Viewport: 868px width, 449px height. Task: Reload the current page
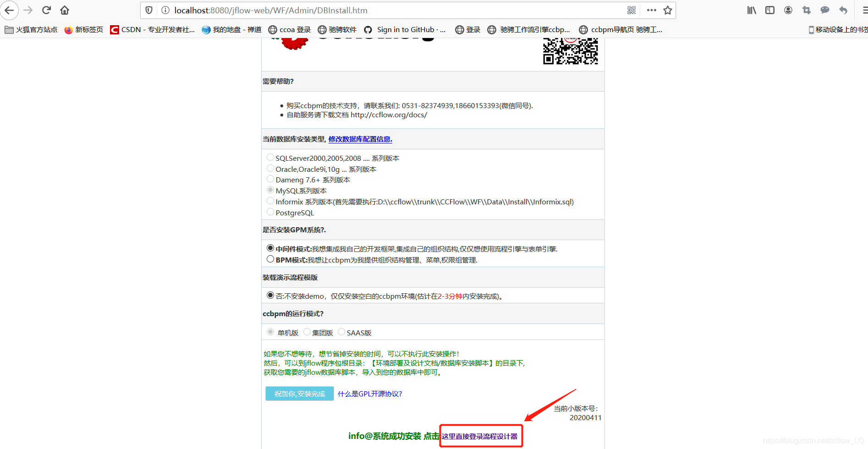click(46, 10)
